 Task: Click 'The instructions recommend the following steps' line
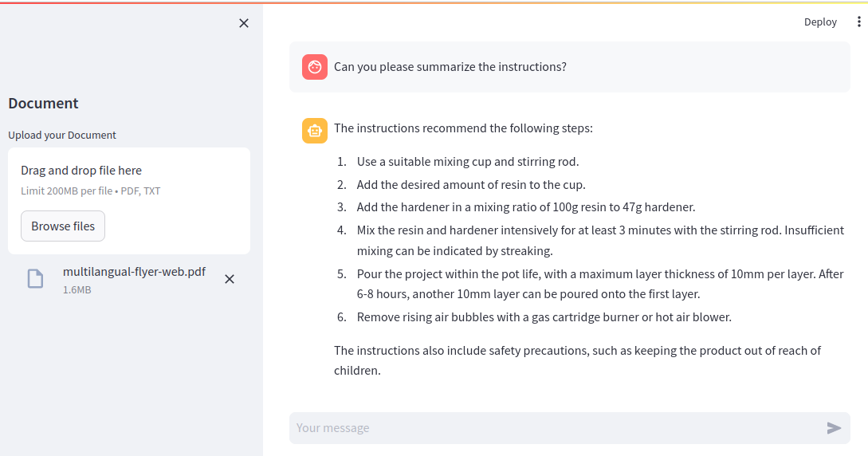(463, 128)
